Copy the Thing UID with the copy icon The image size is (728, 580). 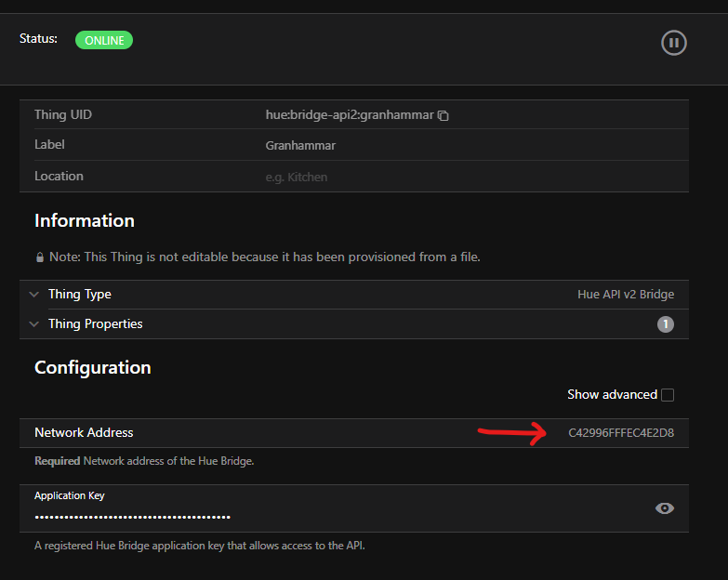pos(443,116)
